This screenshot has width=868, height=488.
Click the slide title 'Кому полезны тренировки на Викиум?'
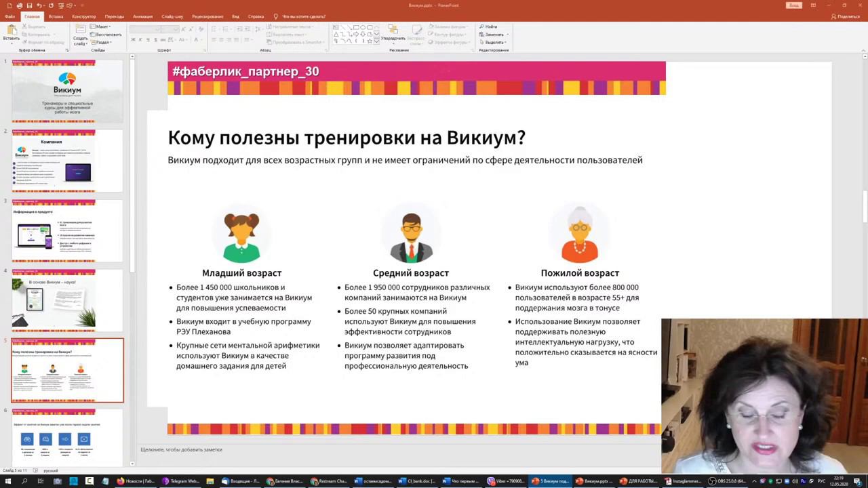coord(347,138)
